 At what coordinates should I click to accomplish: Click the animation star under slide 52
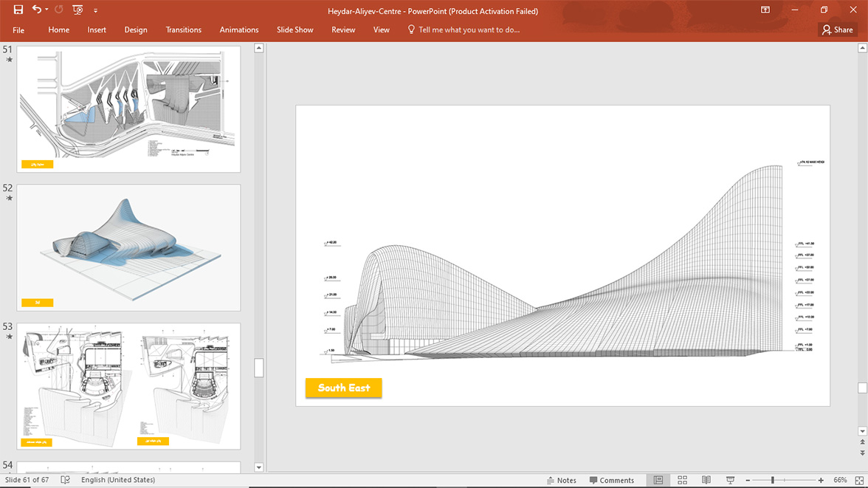9,199
